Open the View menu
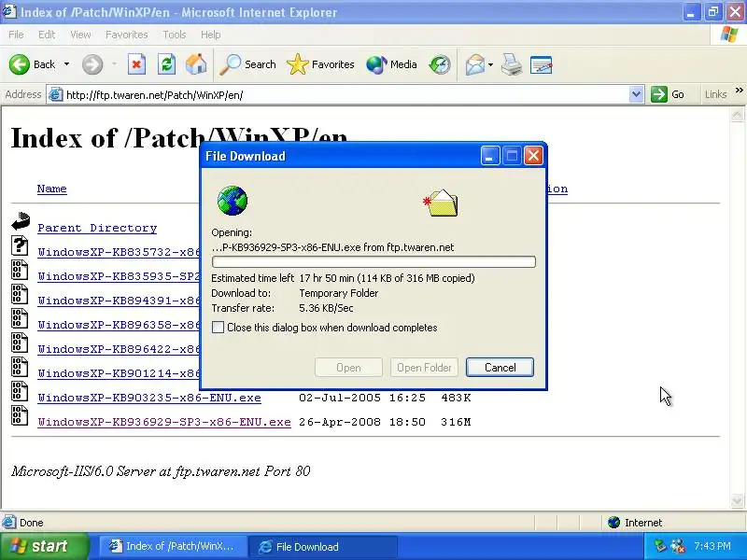Screen dimensions: 747x560 (x=80, y=35)
